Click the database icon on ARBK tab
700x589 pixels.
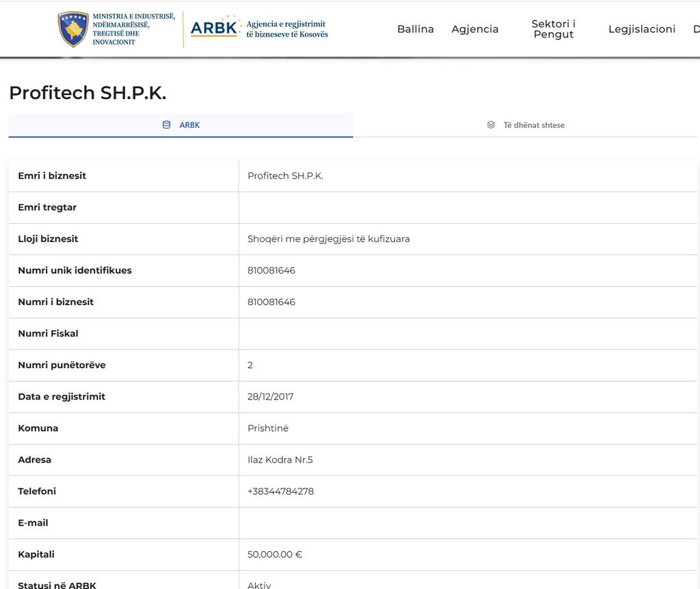pos(167,125)
